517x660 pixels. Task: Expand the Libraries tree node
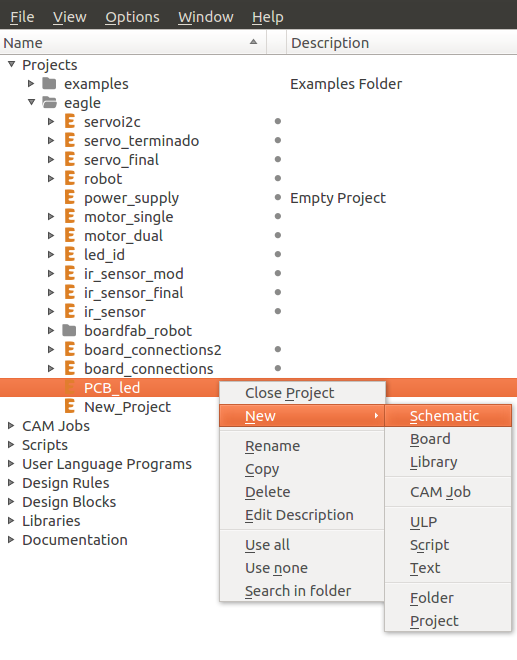[11, 521]
